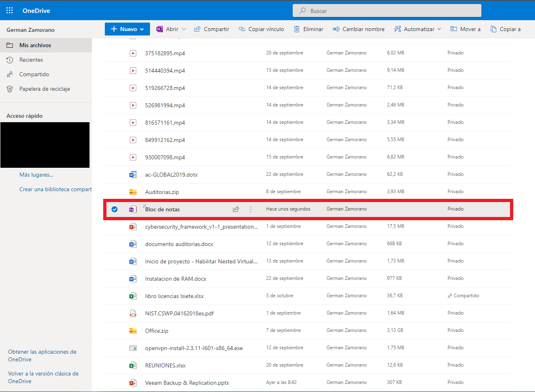The height and width of the screenshot is (392, 535).
Task: Click Compartido status of libro licencias Isiete.xlsx
Action: click(463, 296)
